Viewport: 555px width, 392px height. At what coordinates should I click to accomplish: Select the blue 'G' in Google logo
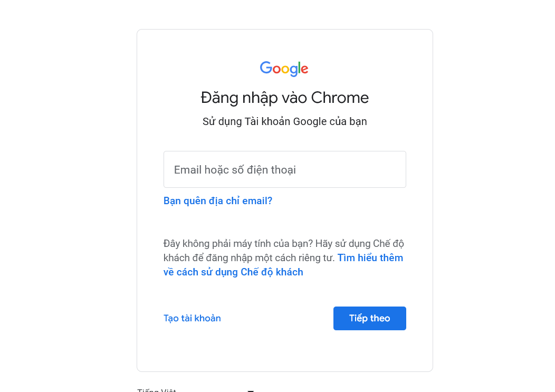pyautogui.click(x=266, y=68)
